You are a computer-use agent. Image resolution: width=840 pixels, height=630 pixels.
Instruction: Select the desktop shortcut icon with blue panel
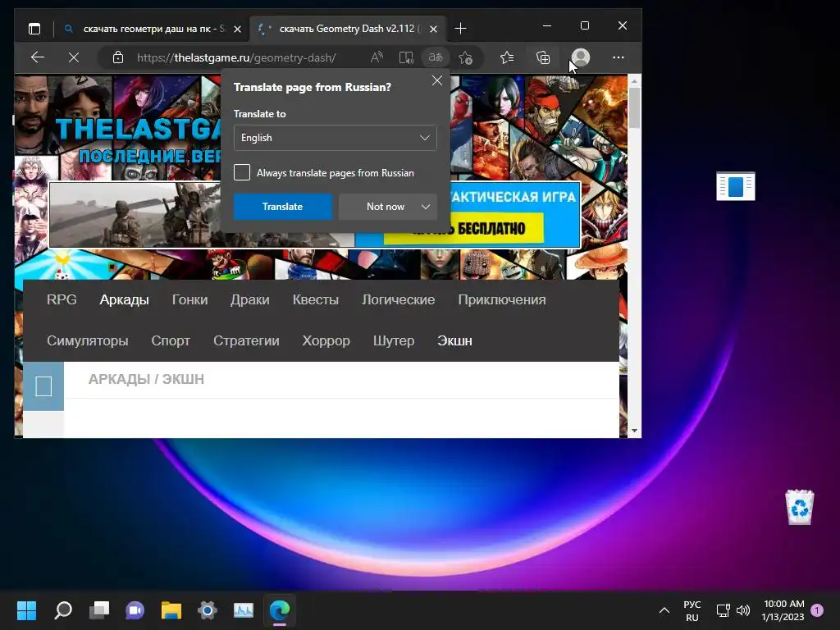pos(736,186)
